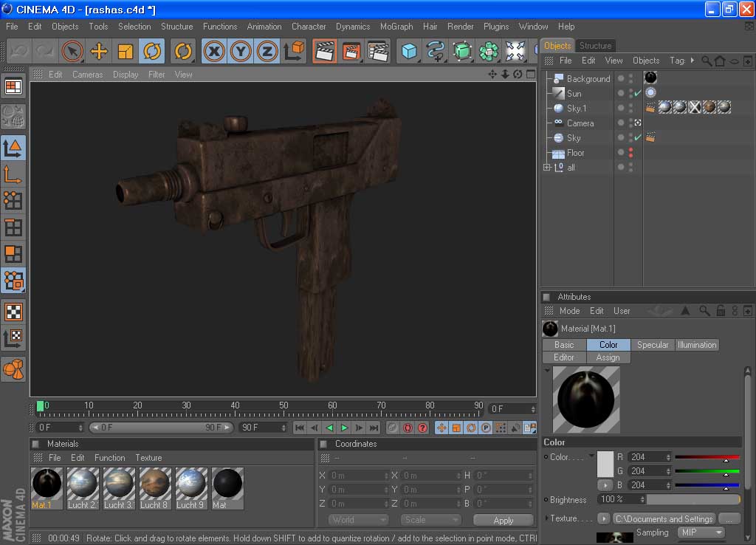Toggle the Sky object enable checkmark
Image resolution: width=756 pixels, height=545 pixels.
[637, 137]
